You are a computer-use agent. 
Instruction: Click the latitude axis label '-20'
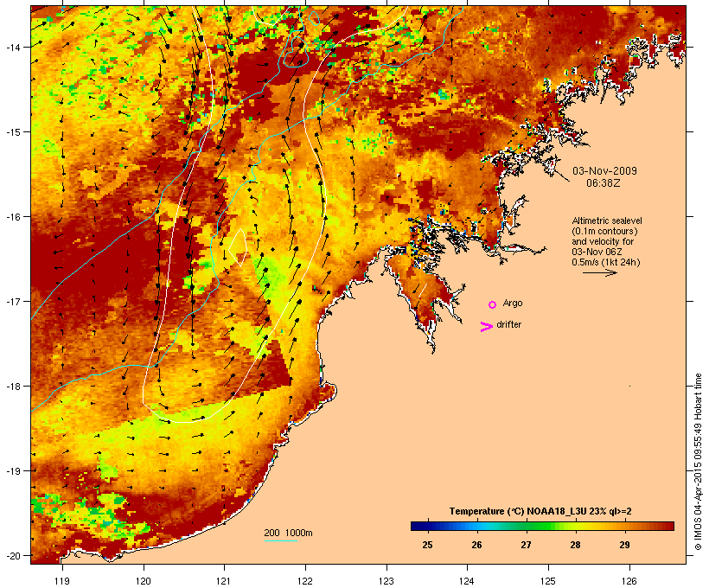[12, 555]
